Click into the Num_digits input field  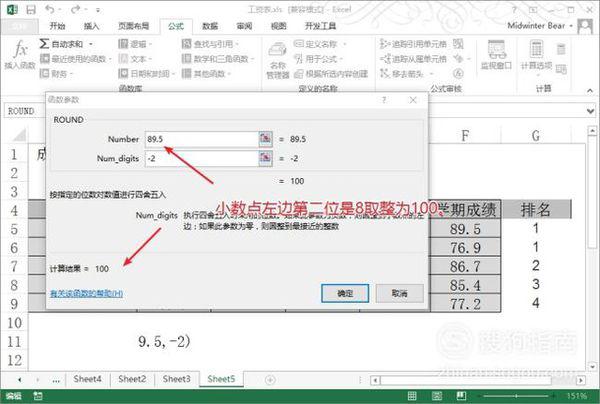[200, 158]
